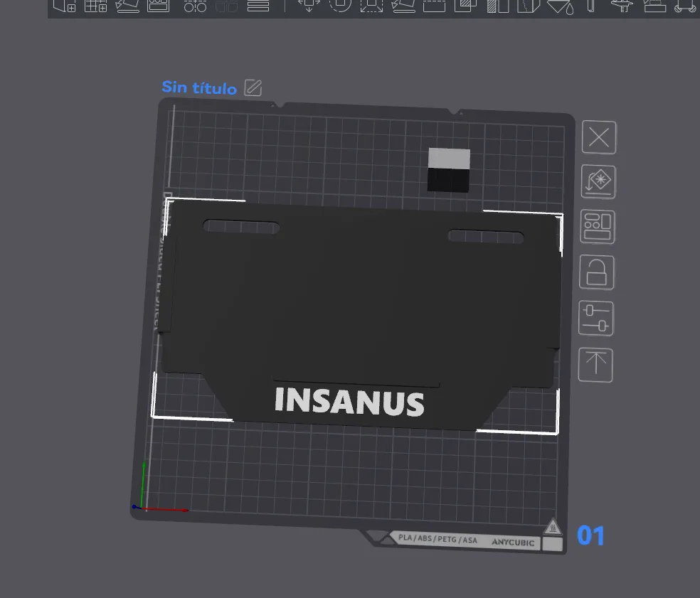
Task: Click the edit icon beside Sin título
Action: tap(253, 87)
